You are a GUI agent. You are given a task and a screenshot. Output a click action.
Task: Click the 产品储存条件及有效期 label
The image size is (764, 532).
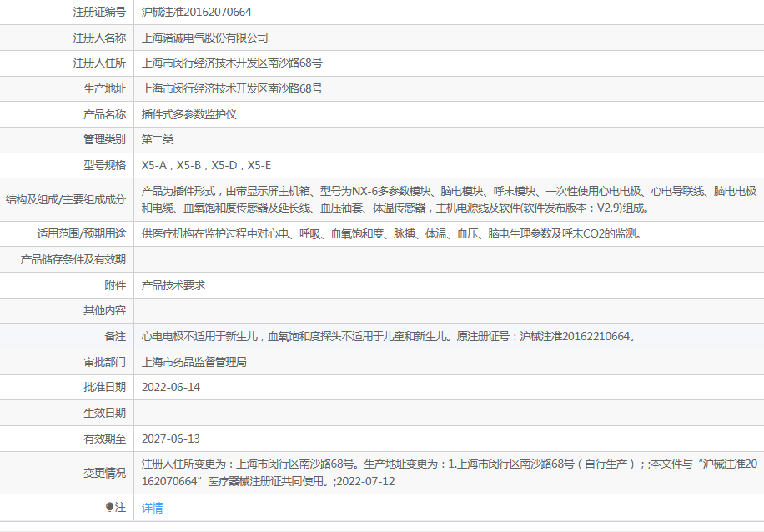[73, 259]
